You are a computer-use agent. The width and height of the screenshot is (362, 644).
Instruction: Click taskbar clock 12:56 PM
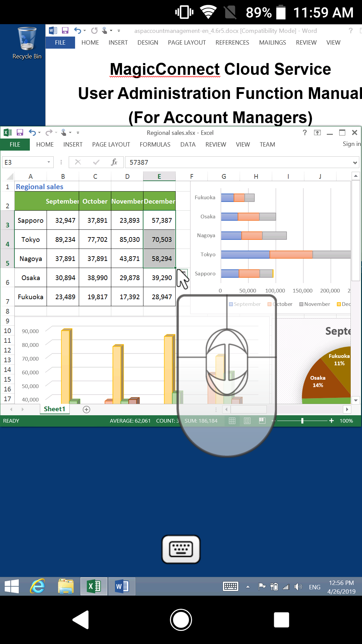[x=341, y=583]
